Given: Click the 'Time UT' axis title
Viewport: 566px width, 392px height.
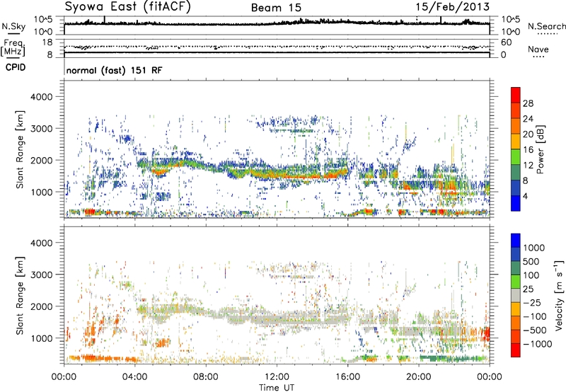Looking at the screenshot, I should (277, 388).
